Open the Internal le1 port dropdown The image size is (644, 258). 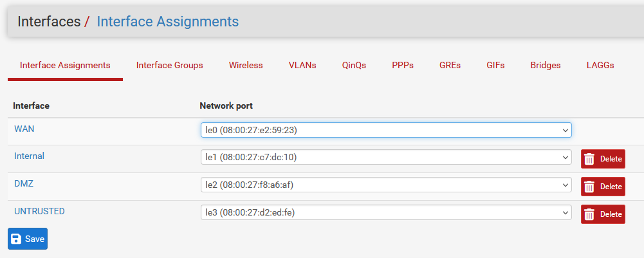(x=386, y=157)
